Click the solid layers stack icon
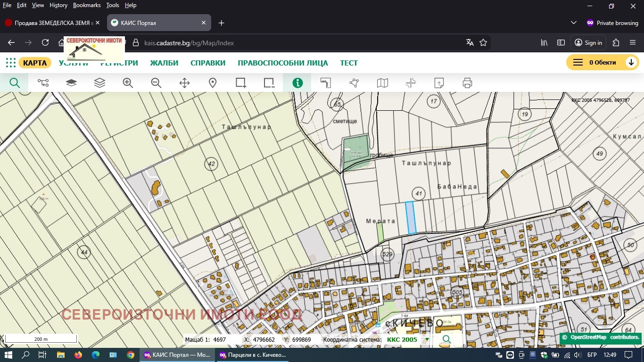Image resolution: width=644 pixels, height=362 pixels. pos(71,83)
